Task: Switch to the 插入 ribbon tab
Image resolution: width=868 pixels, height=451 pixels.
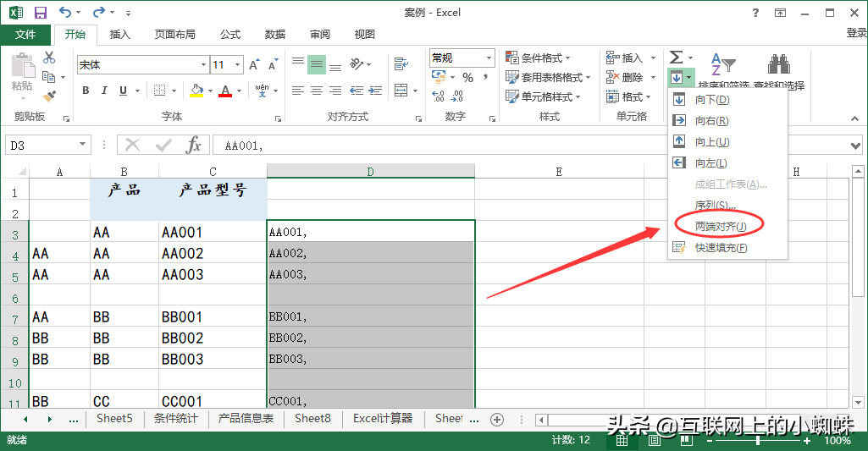Action: (120, 34)
